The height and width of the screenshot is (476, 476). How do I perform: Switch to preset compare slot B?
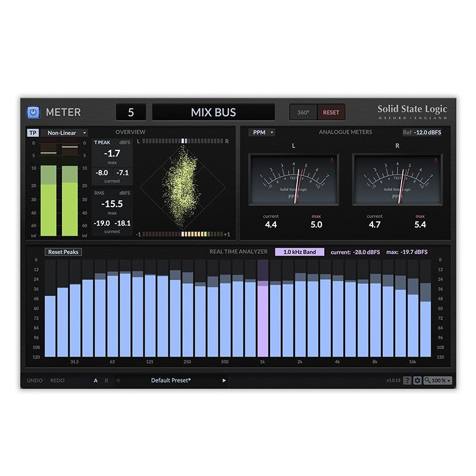pyautogui.click(x=105, y=381)
